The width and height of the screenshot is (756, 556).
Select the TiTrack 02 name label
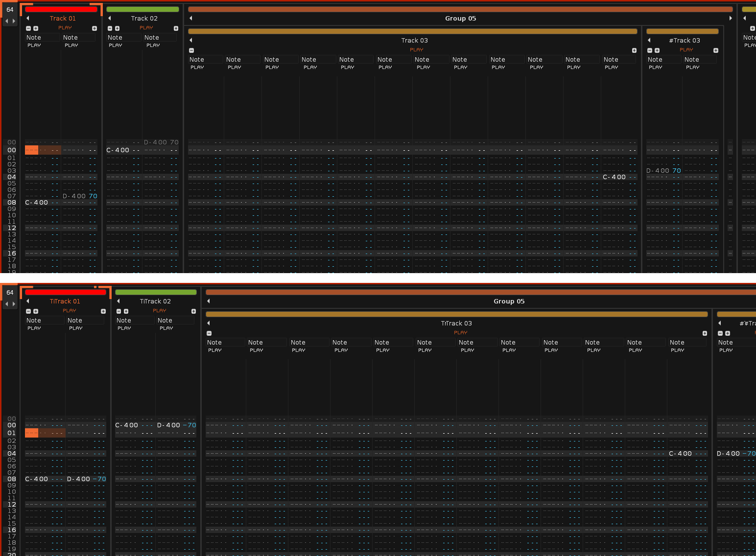(x=155, y=301)
